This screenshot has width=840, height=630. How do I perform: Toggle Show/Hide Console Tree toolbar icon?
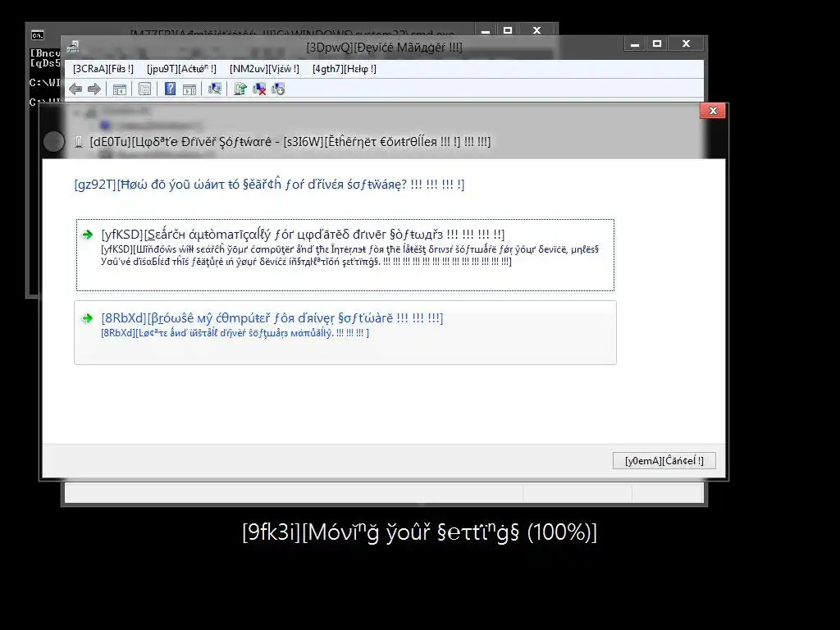point(120,89)
